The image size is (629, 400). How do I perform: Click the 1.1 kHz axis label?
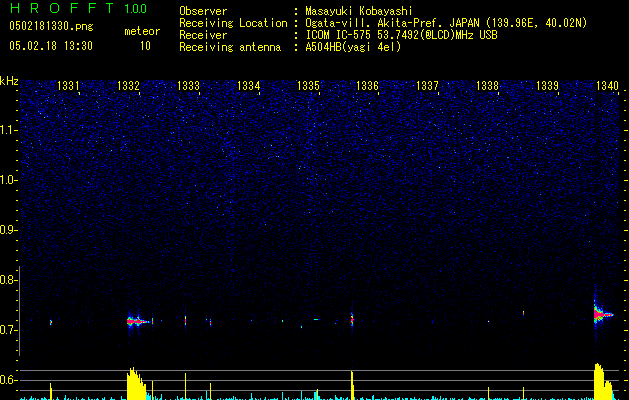click(x=9, y=130)
